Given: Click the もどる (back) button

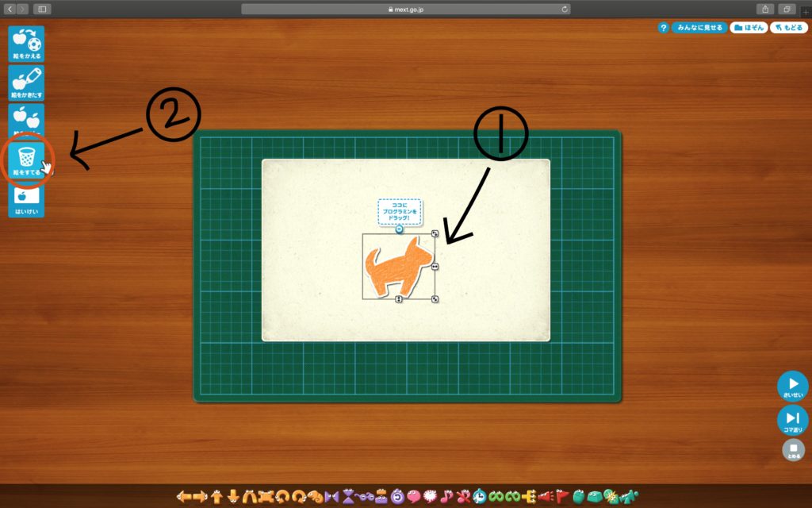Looking at the screenshot, I should point(789,27).
